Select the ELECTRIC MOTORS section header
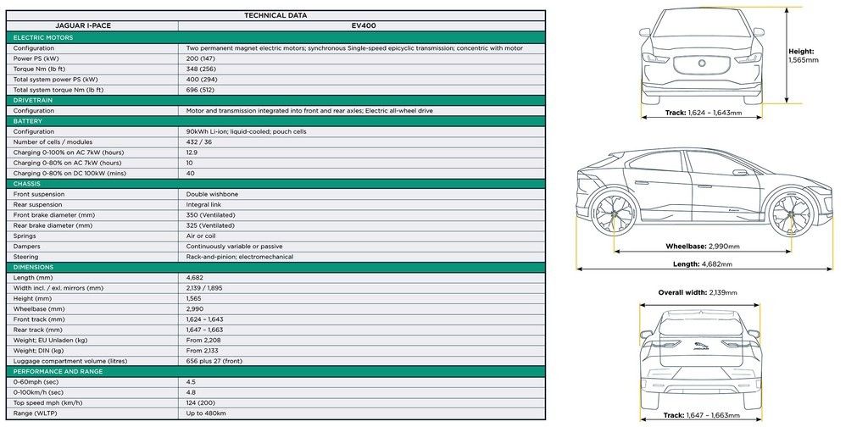 coord(44,37)
